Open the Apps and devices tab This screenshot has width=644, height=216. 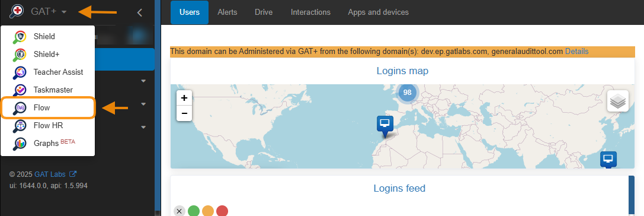pos(378,12)
